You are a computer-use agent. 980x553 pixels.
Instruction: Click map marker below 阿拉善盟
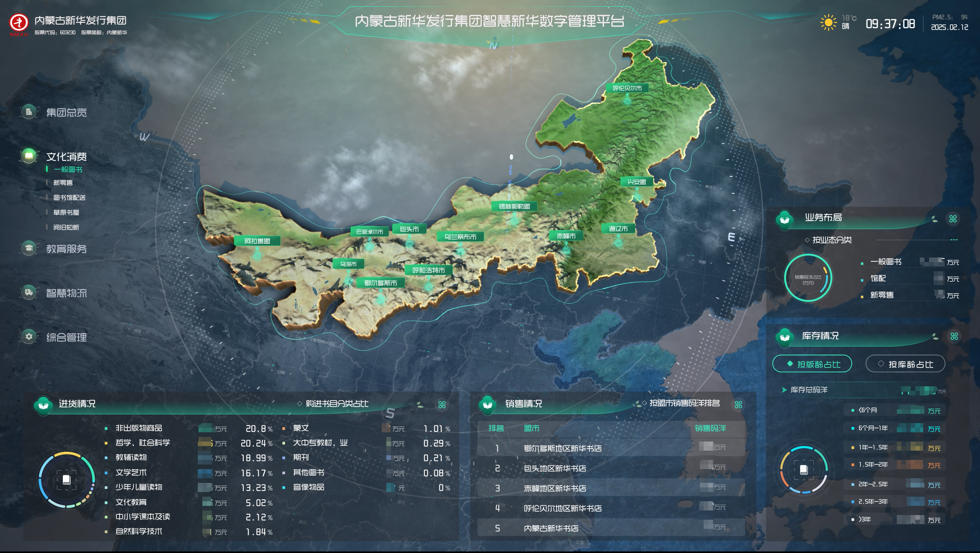[257, 254]
